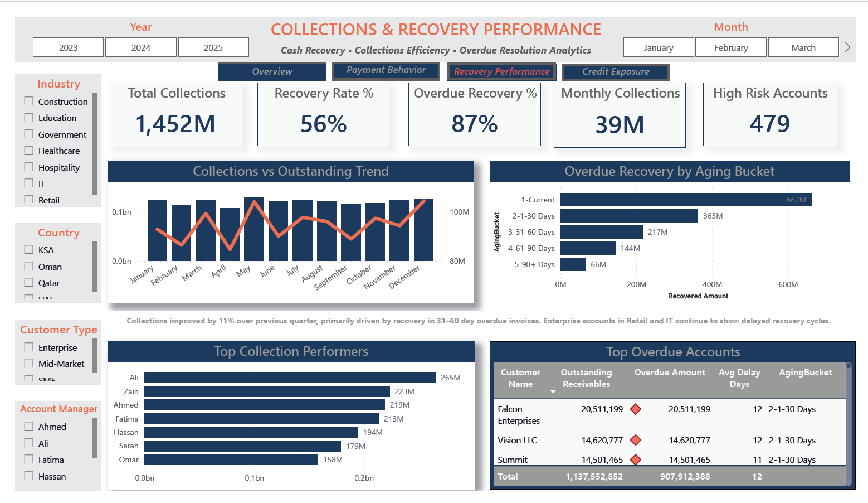The image size is (868, 503).
Task: Sort by Avg Delay Days column header
Action: (739, 378)
